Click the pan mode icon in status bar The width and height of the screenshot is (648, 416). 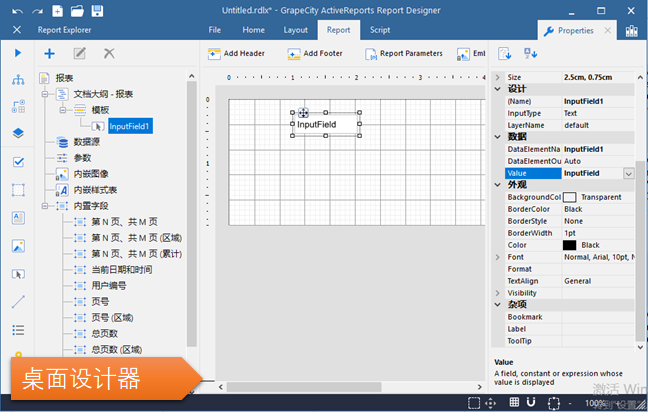point(491,403)
